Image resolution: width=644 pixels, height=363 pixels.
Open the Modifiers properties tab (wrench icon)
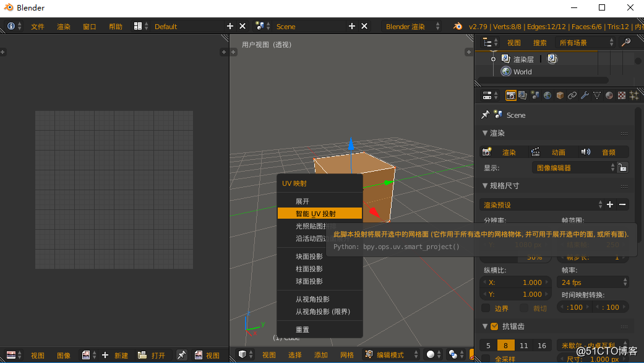click(x=585, y=95)
